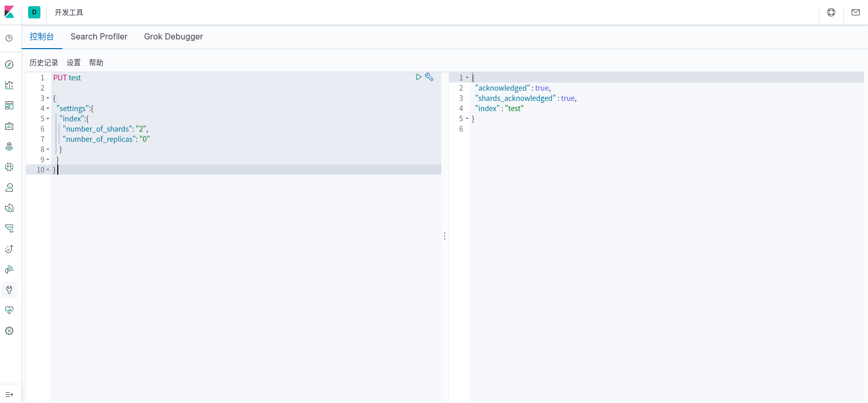Collapse the index block at editor line 5
Viewport: 868px width, 403px height.
[48, 119]
